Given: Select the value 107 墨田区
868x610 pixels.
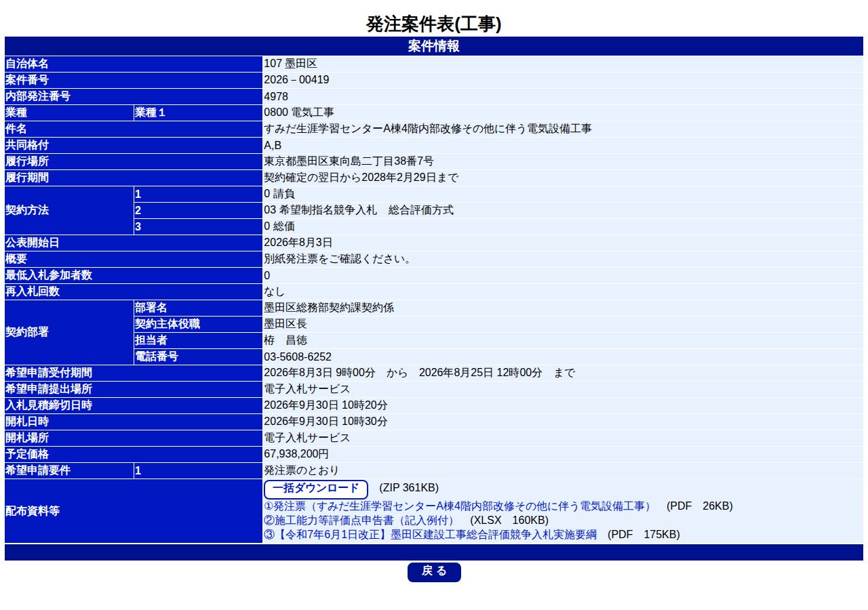Looking at the screenshot, I should click(x=290, y=64).
